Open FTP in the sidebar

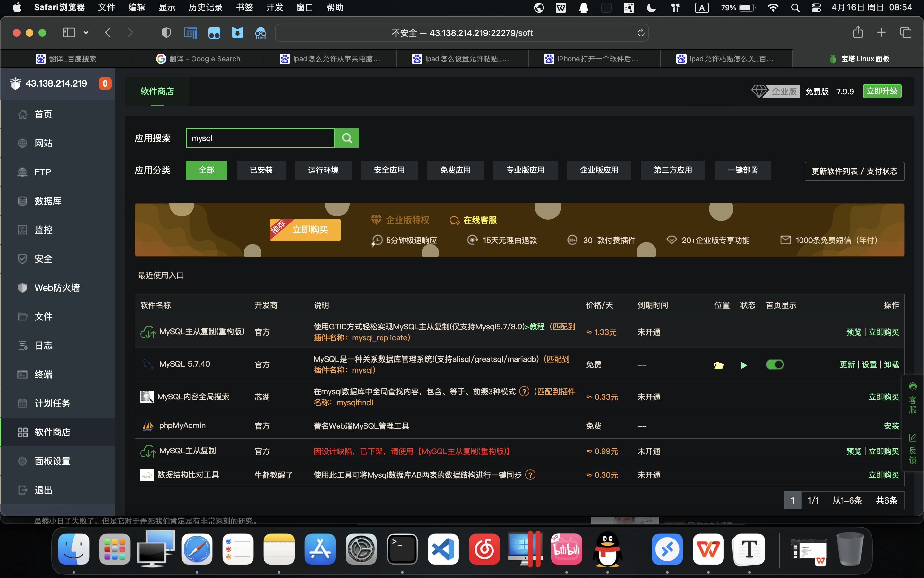58,172
